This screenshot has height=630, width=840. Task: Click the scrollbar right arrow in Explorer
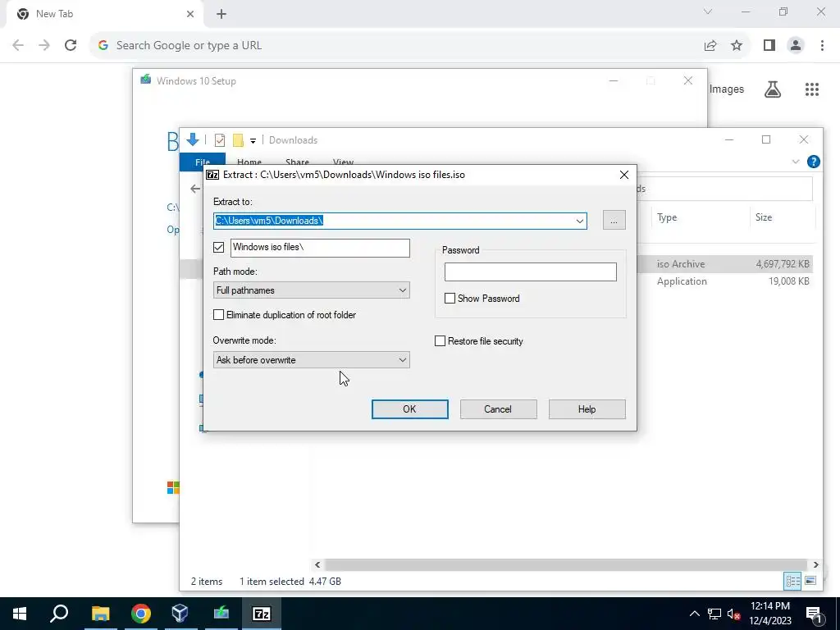pos(815,564)
